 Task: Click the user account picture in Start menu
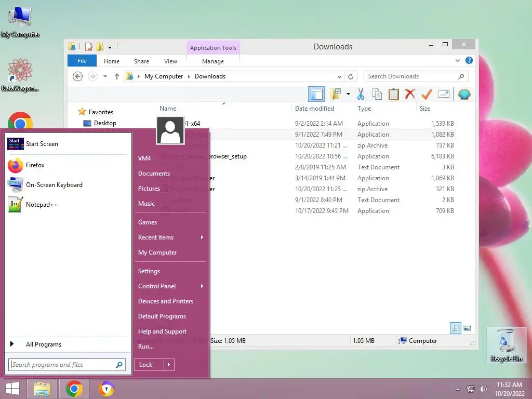(170, 130)
